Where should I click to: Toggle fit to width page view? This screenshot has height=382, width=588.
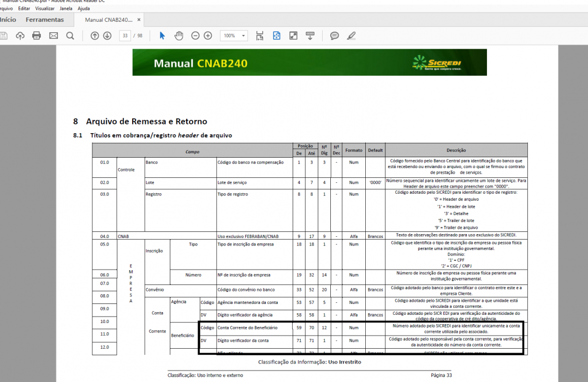[276, 35]
